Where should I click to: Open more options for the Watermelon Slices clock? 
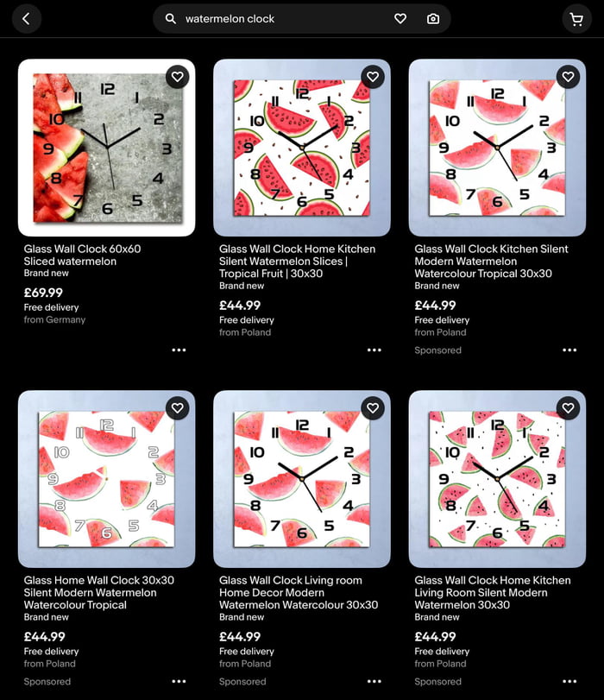374,350
